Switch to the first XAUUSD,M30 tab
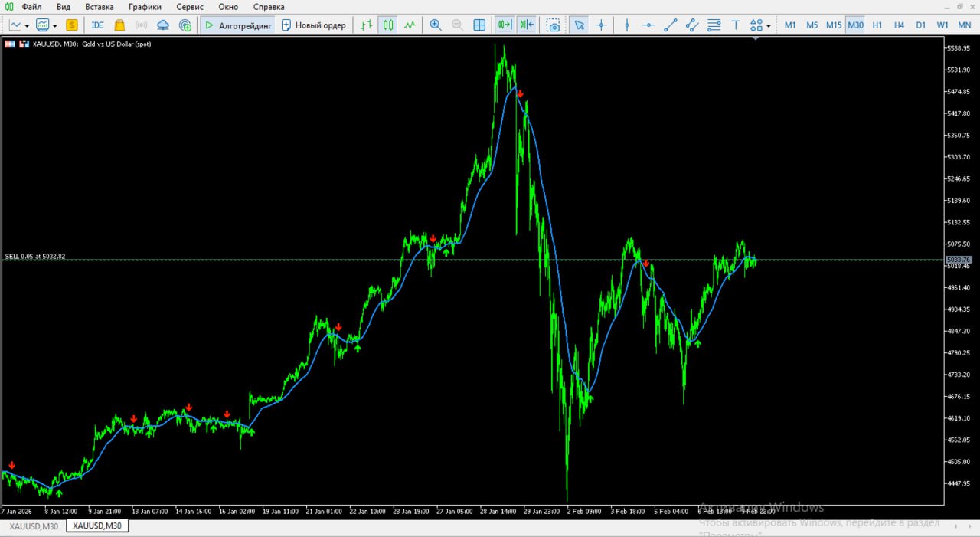Screen dimensions: 980x537 point(32,526)
